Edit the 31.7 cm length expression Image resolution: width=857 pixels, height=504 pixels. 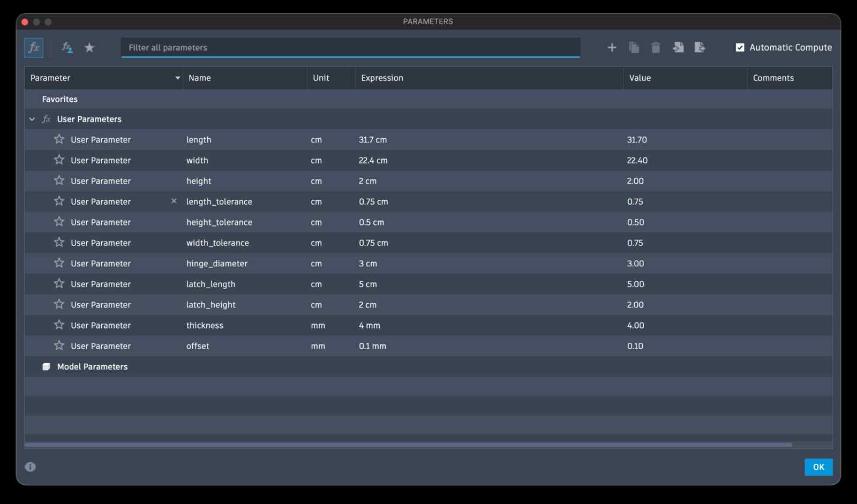[x=373, y=140]
